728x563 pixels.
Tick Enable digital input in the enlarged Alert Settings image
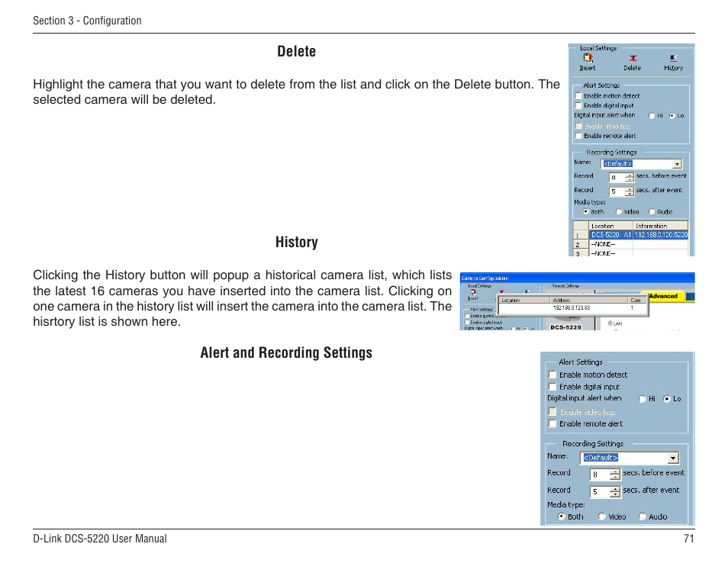click(x=552, y=387)
